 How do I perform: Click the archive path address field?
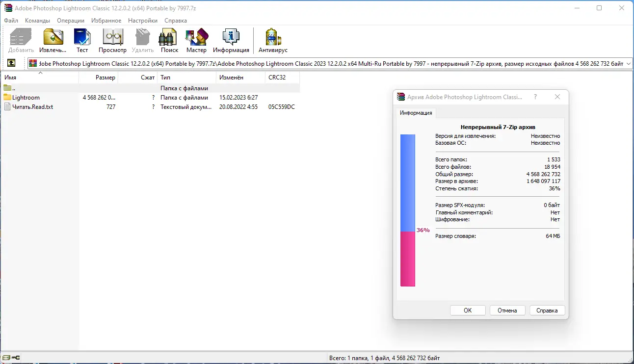coord(331,63)
